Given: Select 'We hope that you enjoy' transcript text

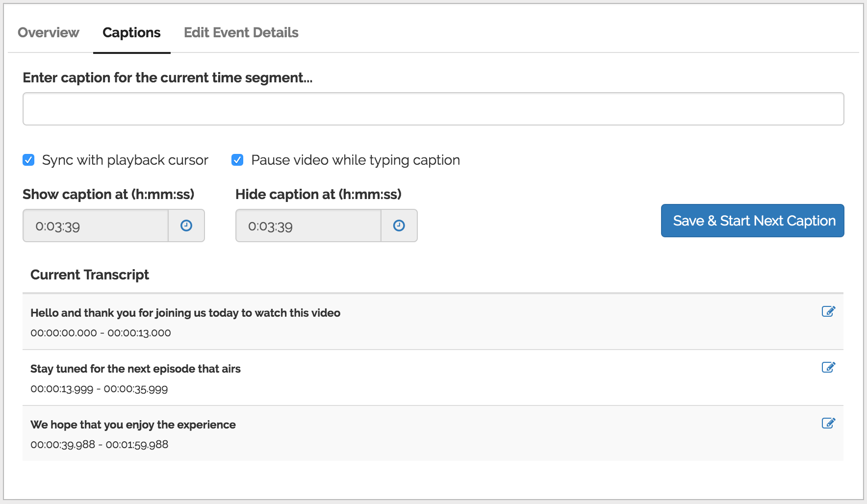Looking at the screenshot, I should tap(133, 425).
